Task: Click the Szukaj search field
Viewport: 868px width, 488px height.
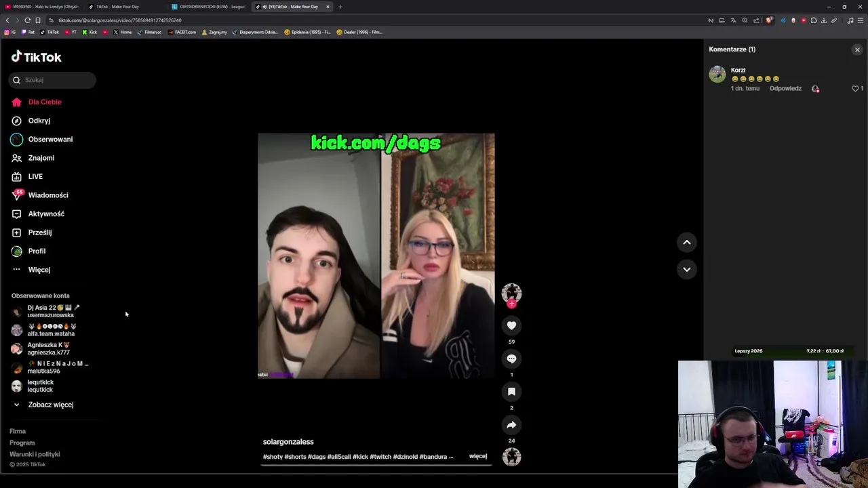Action: 52,80
